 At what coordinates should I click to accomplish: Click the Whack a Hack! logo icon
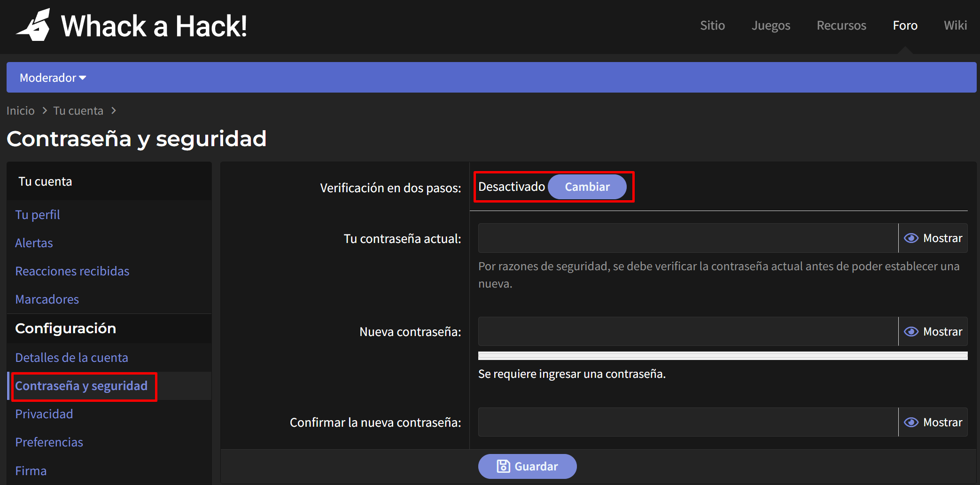34,25
